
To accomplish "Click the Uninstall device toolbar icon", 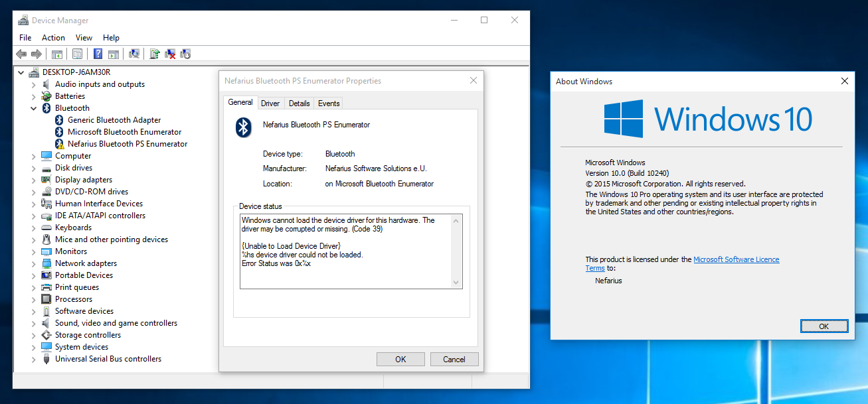I will tap(169, 54).
